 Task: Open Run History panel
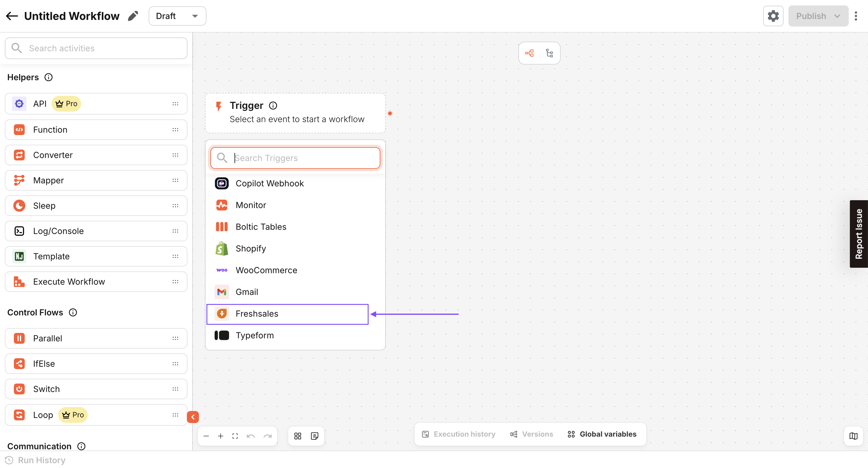35,460
